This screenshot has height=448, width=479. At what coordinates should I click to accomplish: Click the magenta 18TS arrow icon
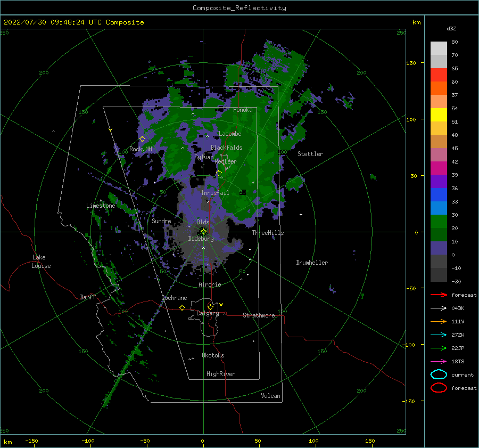tap(439, 362)
